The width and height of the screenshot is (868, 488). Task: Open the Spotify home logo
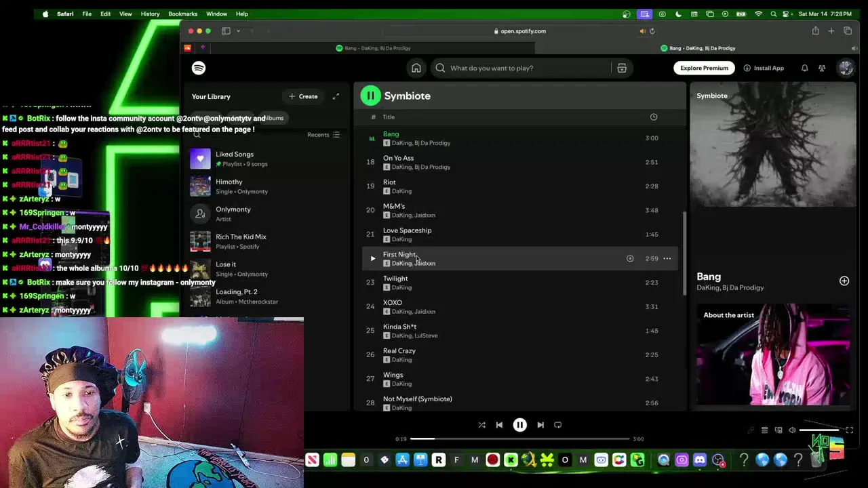199,68
